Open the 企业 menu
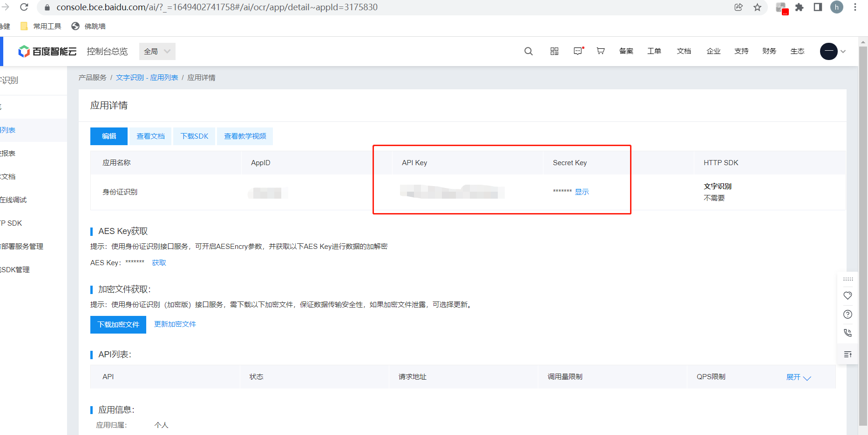Viewport: 868px width, 435px height. click(x=713, y=51)
